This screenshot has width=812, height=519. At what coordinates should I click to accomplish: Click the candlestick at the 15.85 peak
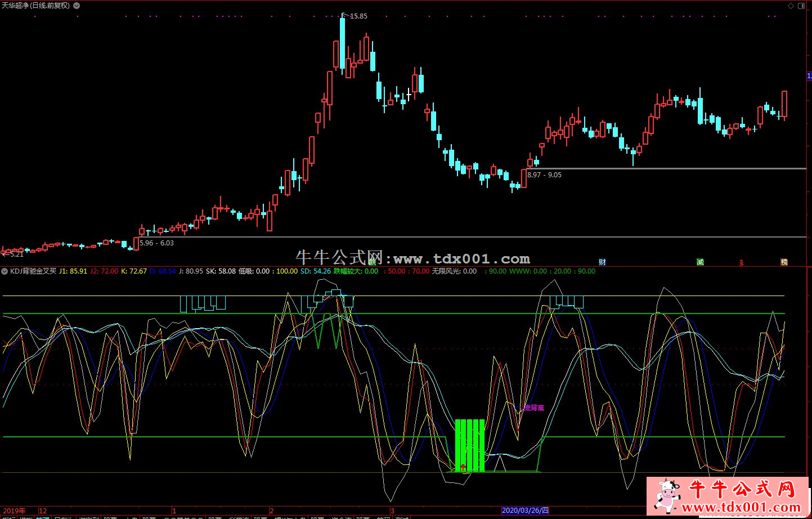coord(342,43)
